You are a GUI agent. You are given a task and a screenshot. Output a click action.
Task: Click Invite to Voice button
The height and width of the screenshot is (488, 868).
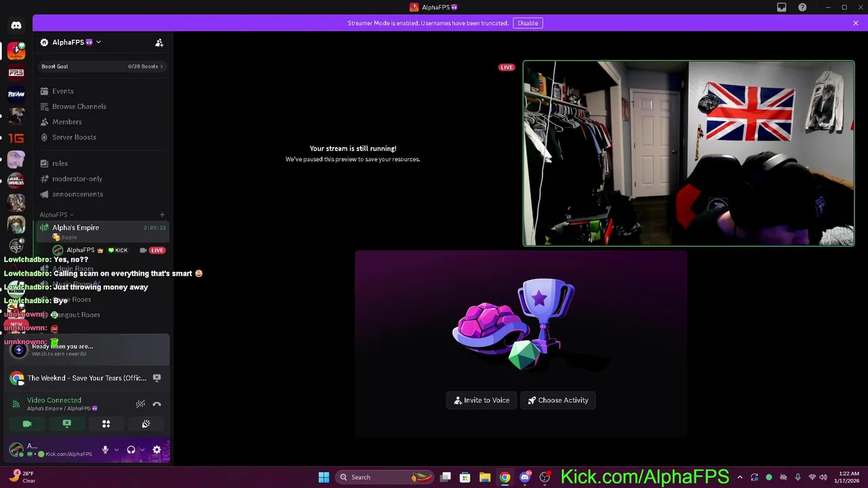tap(481, 401)
